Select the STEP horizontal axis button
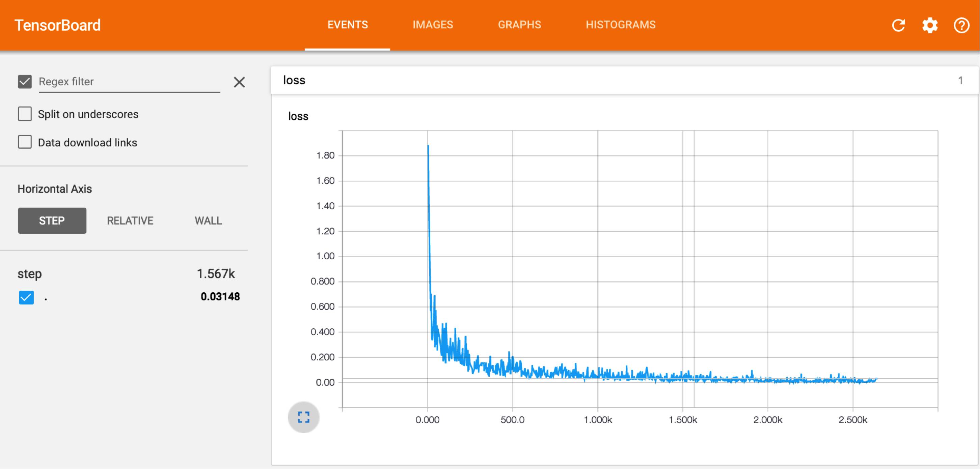Viewport: 980px width, 469px height. point(52,221)
